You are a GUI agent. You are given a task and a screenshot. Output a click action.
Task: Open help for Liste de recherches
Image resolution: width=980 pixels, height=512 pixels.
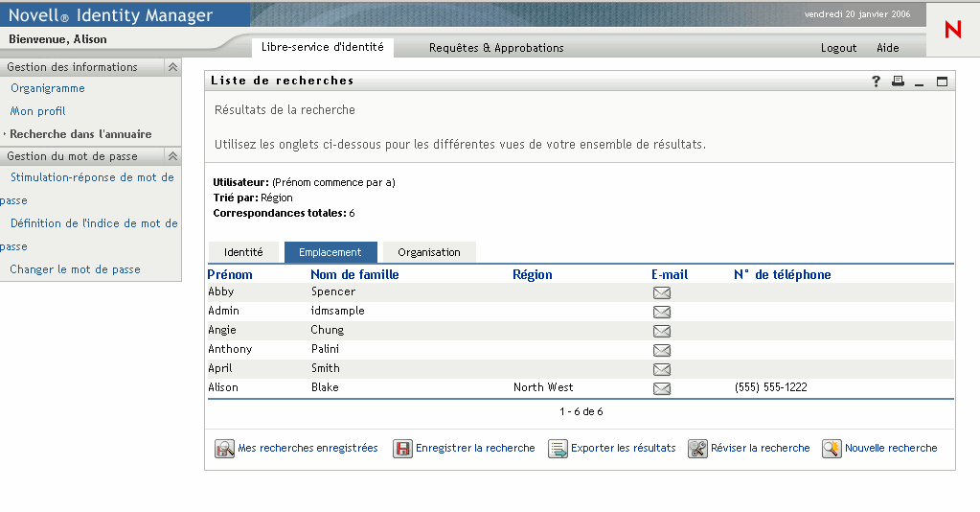[x=877, y=81]
